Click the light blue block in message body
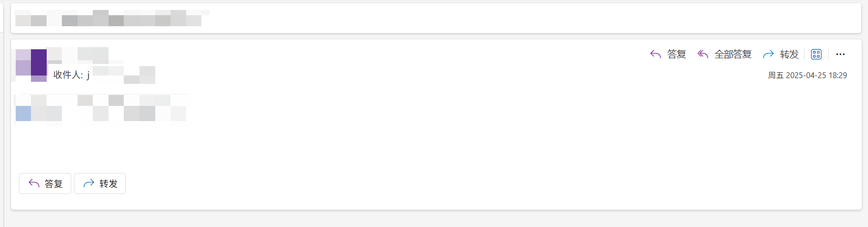868x227 pixels. [x=23, y=113]
